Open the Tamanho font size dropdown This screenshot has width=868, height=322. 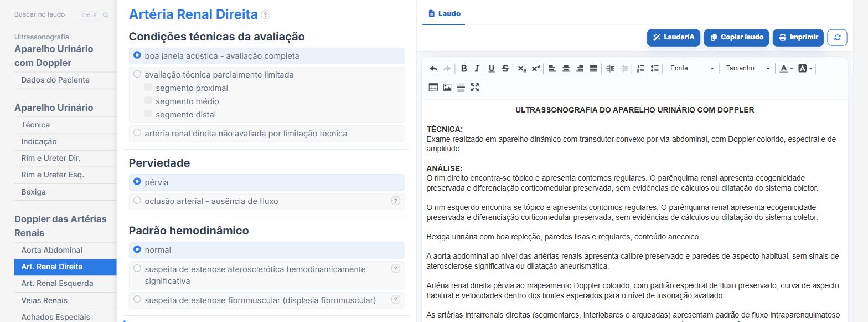click(x=747, y=68)
